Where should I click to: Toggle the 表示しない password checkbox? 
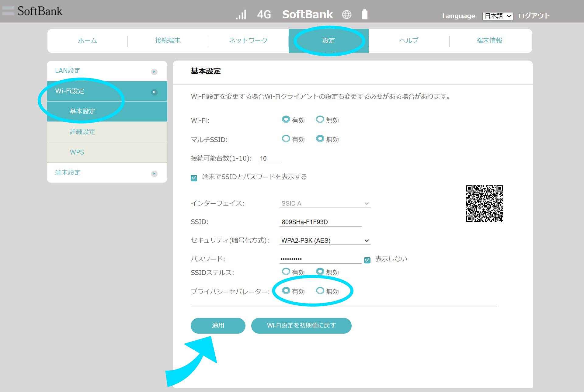[x=367, y=260]
